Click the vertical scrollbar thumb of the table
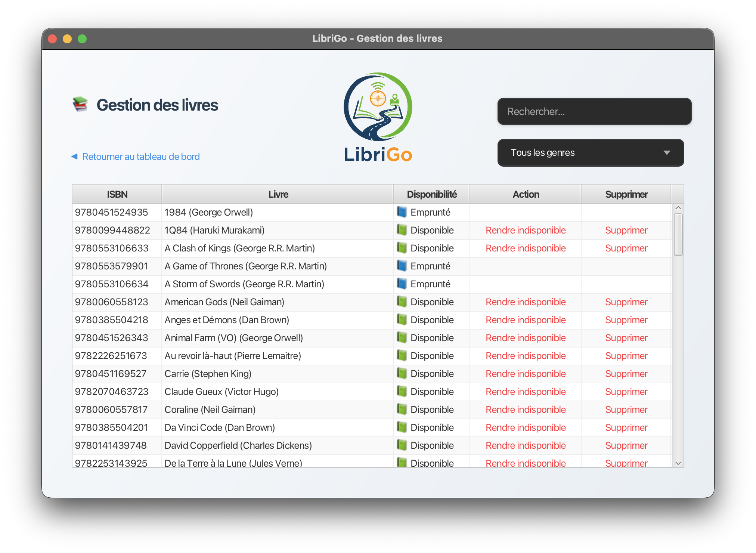The height and width of the screenshot is (553, 756). click(x=678, y=235)
